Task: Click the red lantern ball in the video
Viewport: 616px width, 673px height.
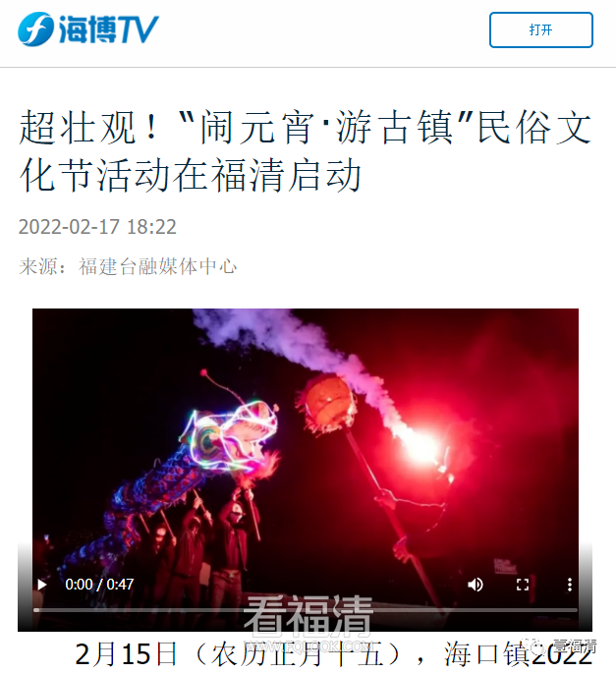Action: click(x=327, y=404)
